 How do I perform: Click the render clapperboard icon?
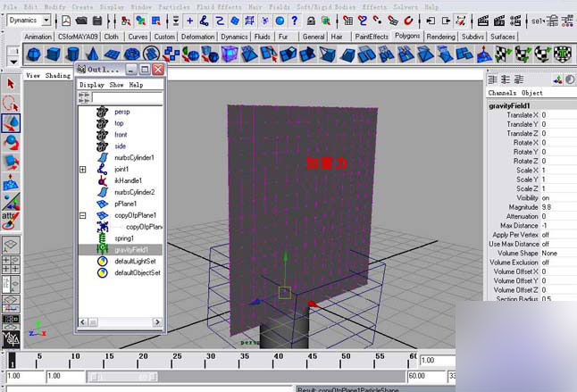pyautogui.click(x=483, y=21)
